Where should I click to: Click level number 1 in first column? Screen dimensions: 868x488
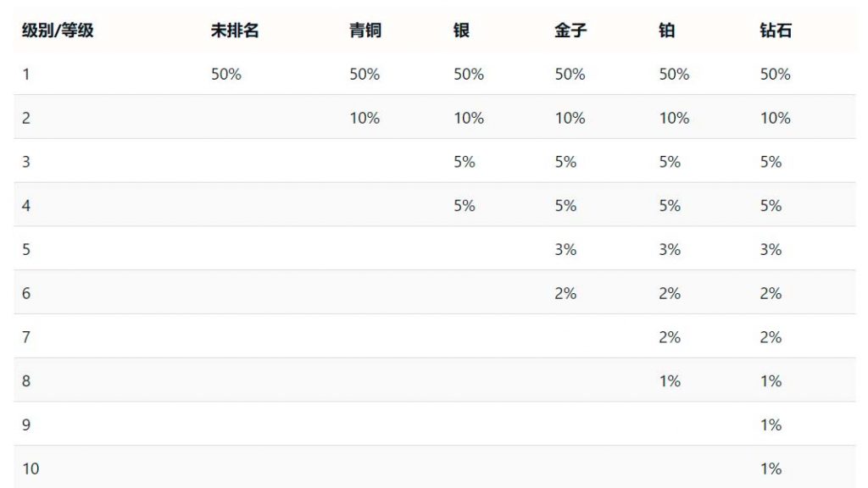(x=26, y=75)
